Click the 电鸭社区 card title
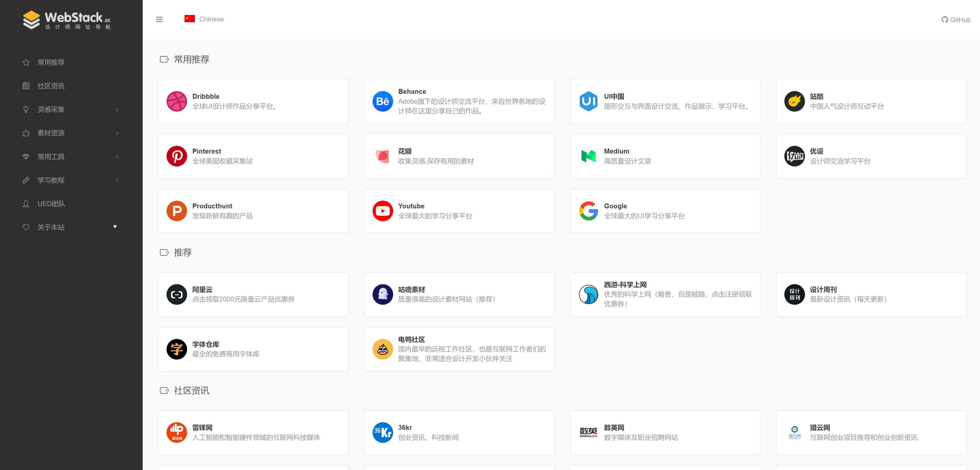 [412, 339]
